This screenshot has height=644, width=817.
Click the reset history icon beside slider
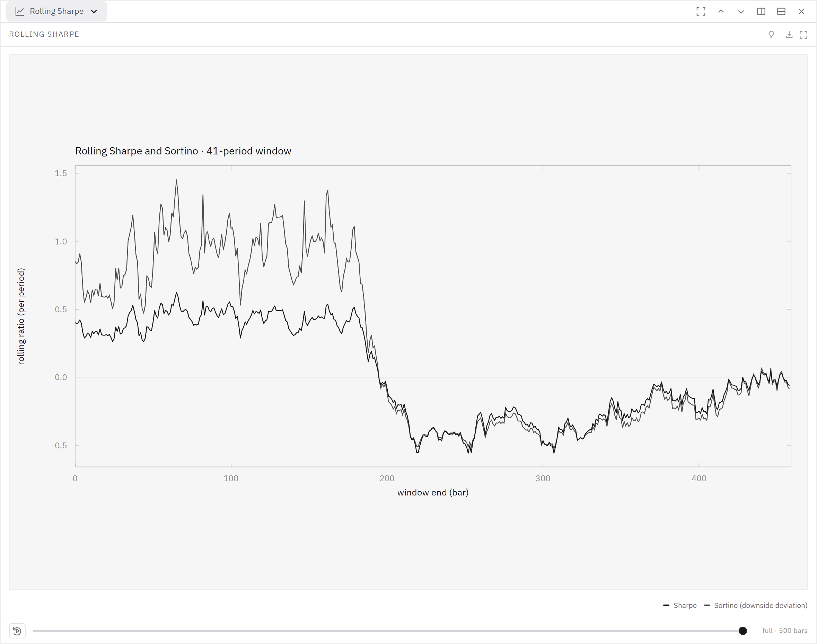coord(17,631)
